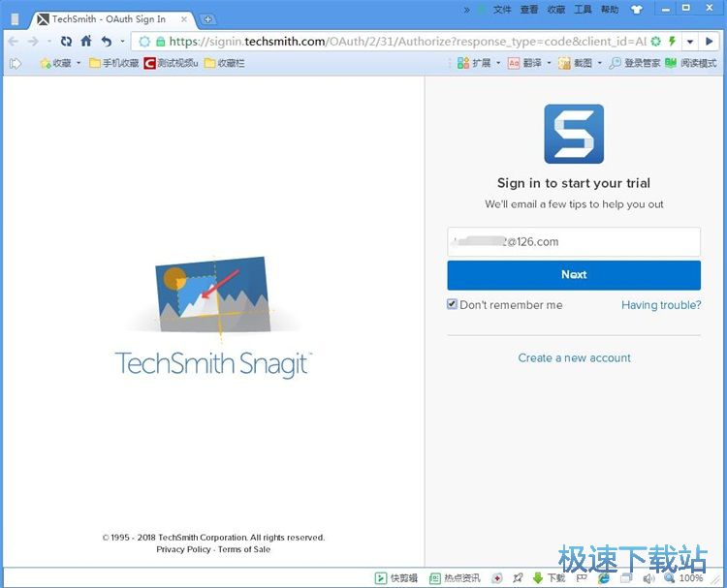
Task: Open 登录管家 login manager
Action: pyautogui.click(x=635, y=63)
